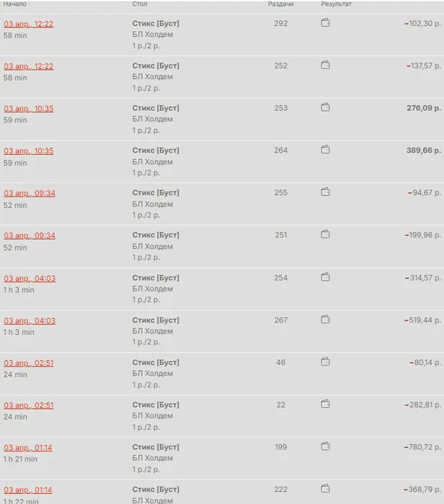The width and height of the screenshot is (444, 504).
Task: Click the Результат column header
Action: coord(337,4)
